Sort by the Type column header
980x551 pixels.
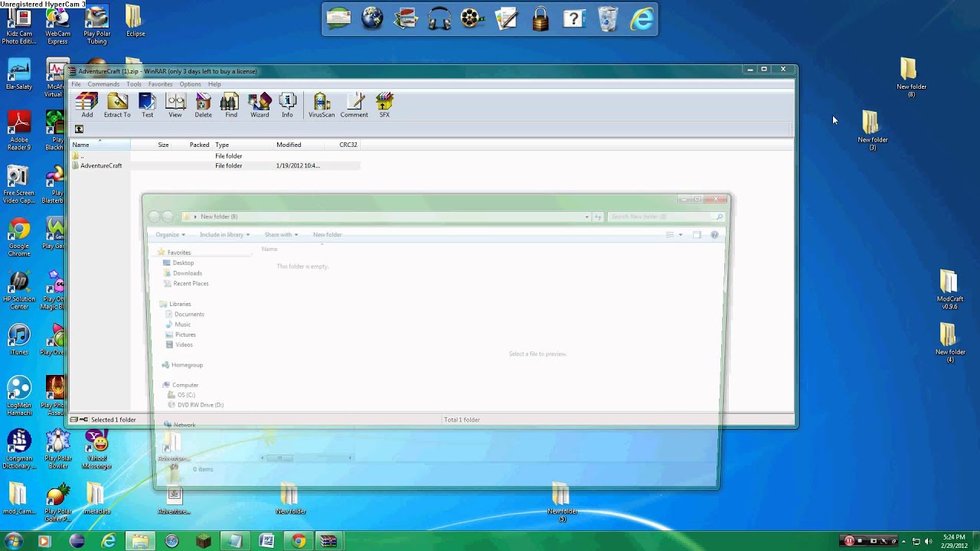click(243, 145)
